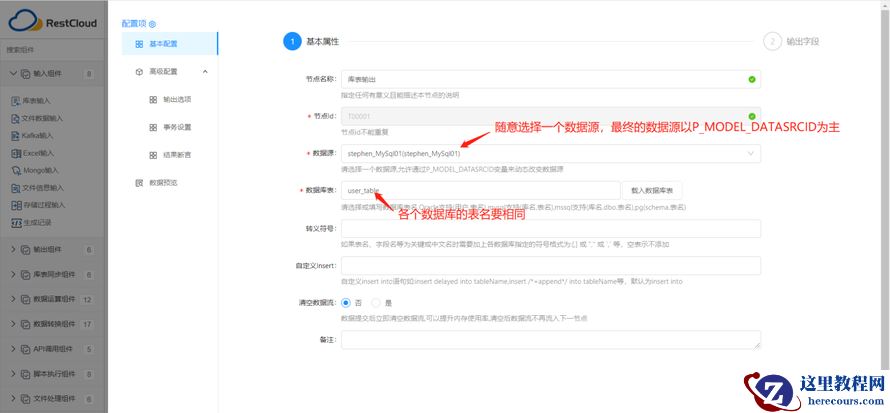The image size is (890, 413).
Task: Click into the 备注 textarea
Action: [551, 340]
